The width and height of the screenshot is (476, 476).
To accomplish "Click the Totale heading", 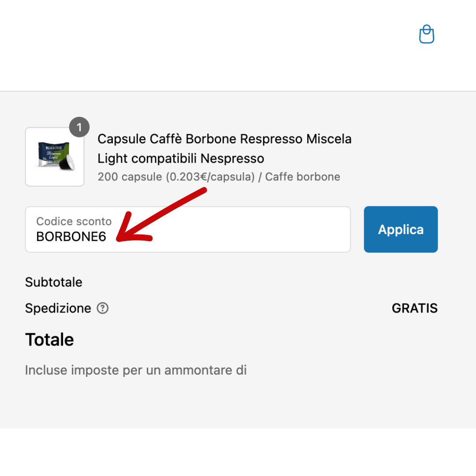I will [x=49, y=340].
